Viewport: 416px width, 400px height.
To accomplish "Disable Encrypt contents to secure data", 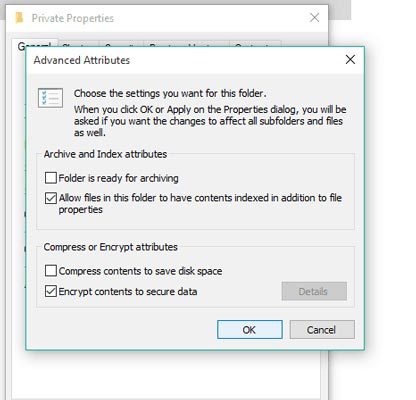I will point(51,291).
